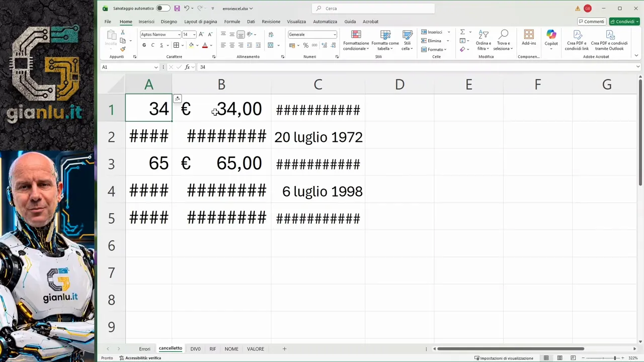Open Crea PDF e condividi tramite Outlook
This screenshot has width=644, height=362.
tap(609, 40)
